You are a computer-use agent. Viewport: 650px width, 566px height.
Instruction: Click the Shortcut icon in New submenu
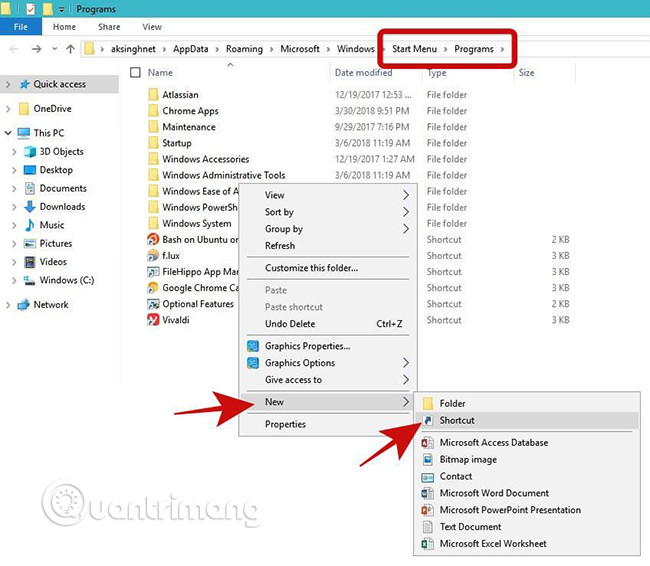pos(428,420)
